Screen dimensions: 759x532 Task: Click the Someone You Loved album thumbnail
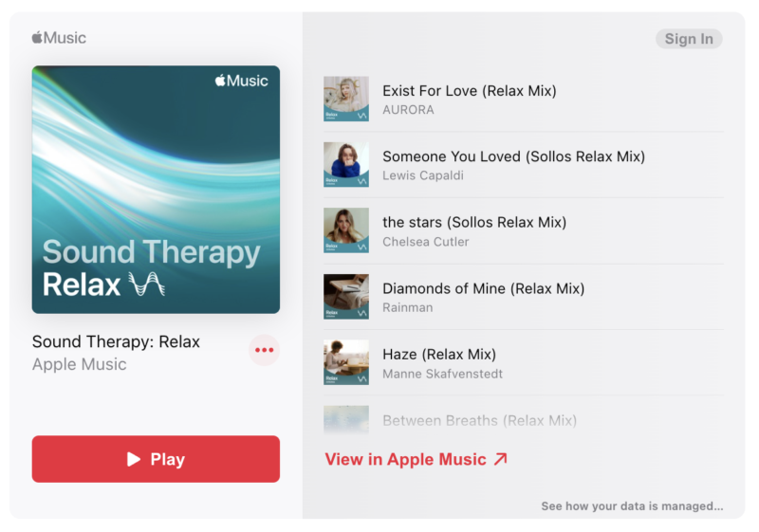coord(346,164)
